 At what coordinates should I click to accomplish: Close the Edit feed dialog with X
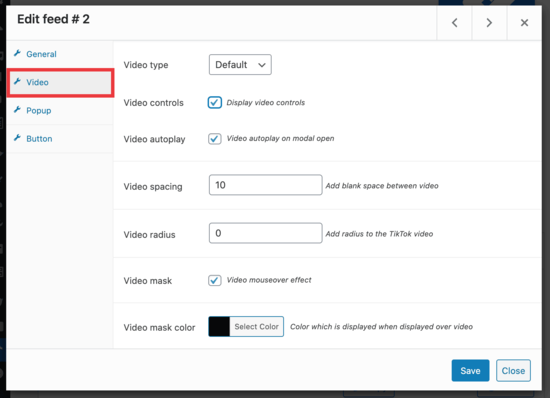pyautogui.click(x=524, y=23)
